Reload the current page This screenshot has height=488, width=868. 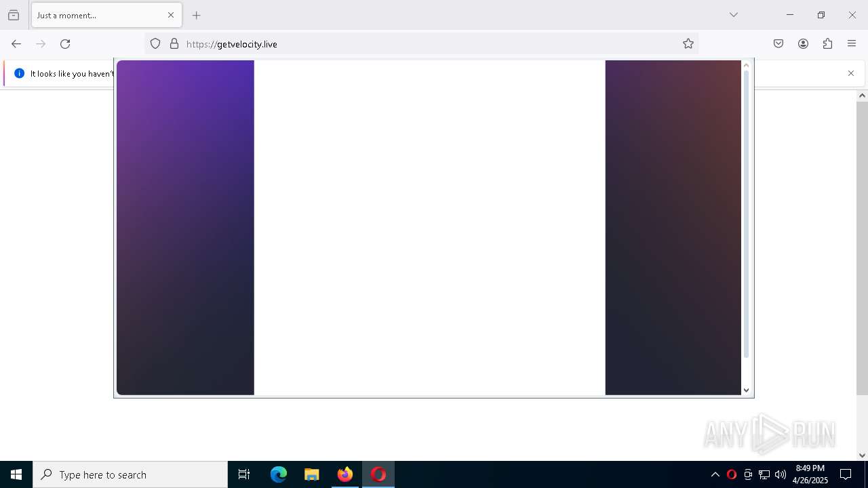click(65, 44)
